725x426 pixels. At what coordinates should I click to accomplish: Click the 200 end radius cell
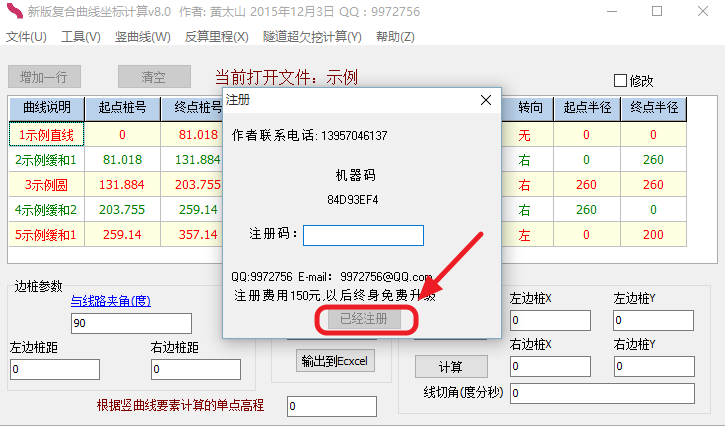click(x=653, y=235)
